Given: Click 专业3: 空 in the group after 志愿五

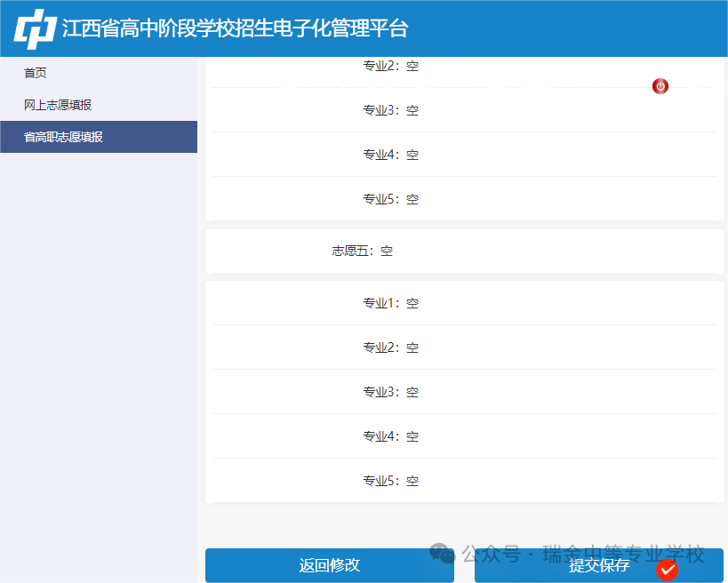Looking at the screenshot, I should click(x=464, y=392).
